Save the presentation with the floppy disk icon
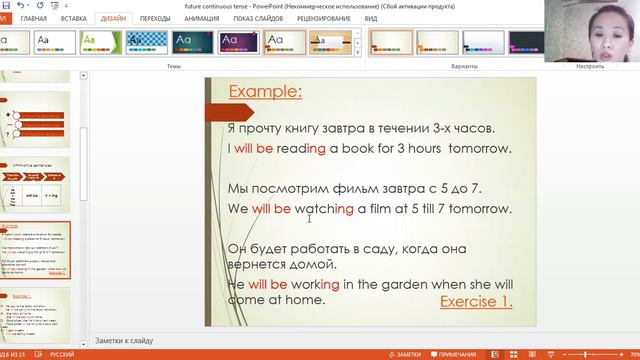This screenshot has height=360, width=640. click(x=6, y=6)
